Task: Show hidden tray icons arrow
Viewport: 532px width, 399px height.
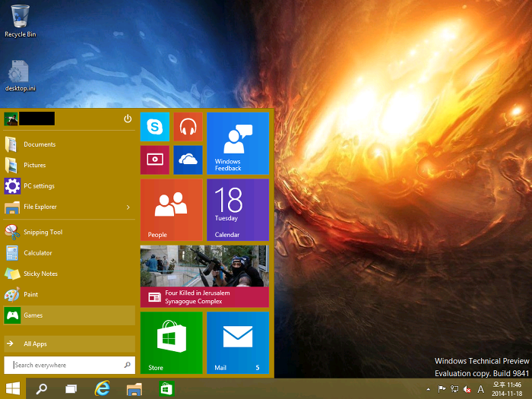Action: coord(428,389)
